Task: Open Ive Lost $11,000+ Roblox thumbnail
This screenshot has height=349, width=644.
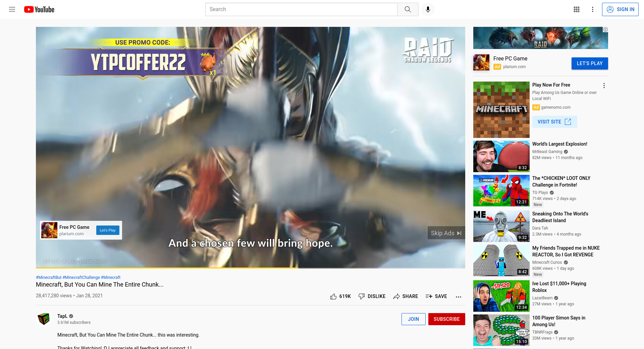Action: click(x=501, y=296)
